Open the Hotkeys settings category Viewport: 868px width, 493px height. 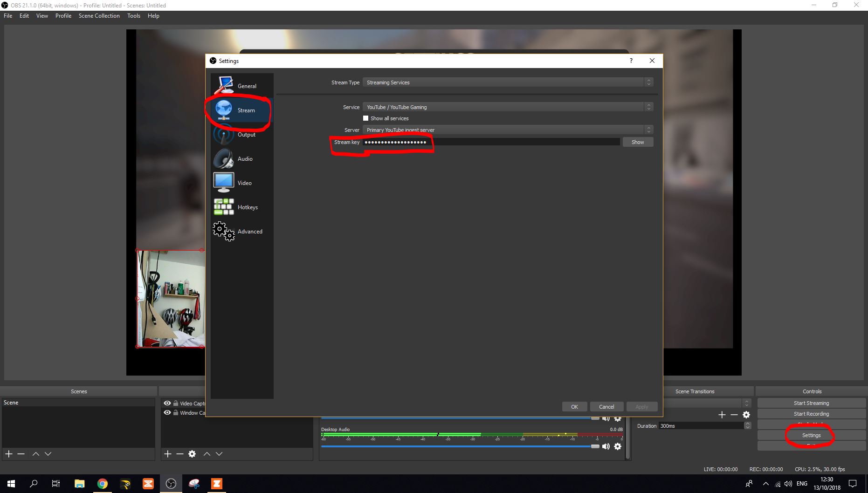(x=241, y=207)
